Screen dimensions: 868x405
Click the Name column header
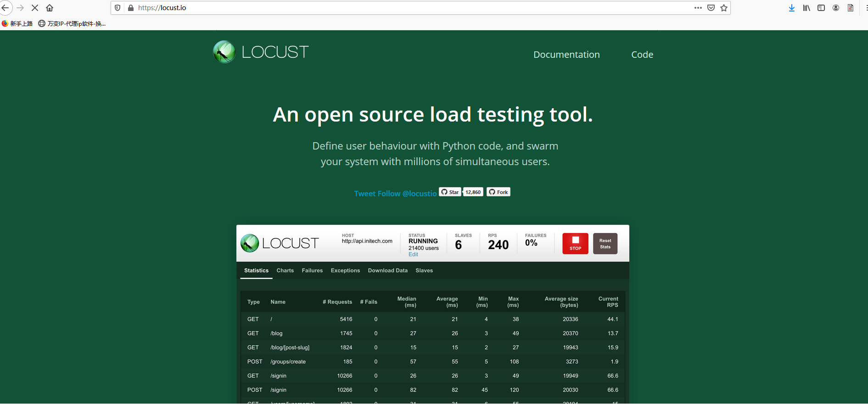(x=278, y=302)
